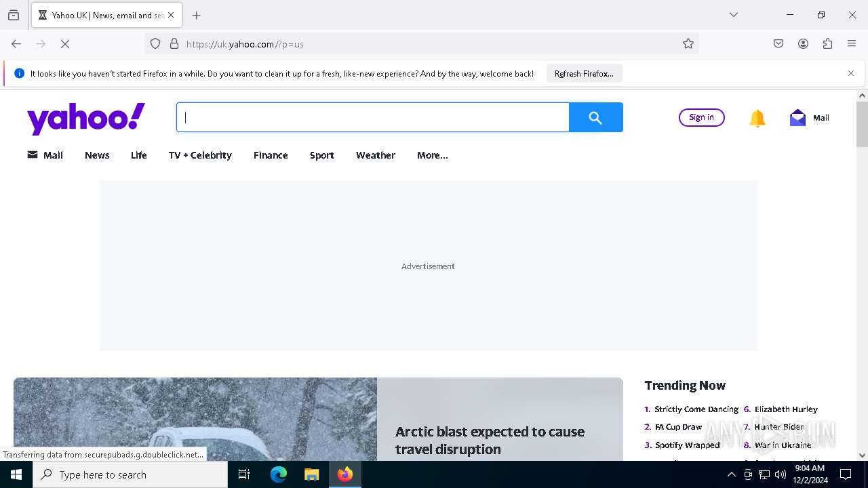The image size is (868, 488).
Task: Select Firefox on the taskbar
Action: pyautogui.click(x=345, y=474)
